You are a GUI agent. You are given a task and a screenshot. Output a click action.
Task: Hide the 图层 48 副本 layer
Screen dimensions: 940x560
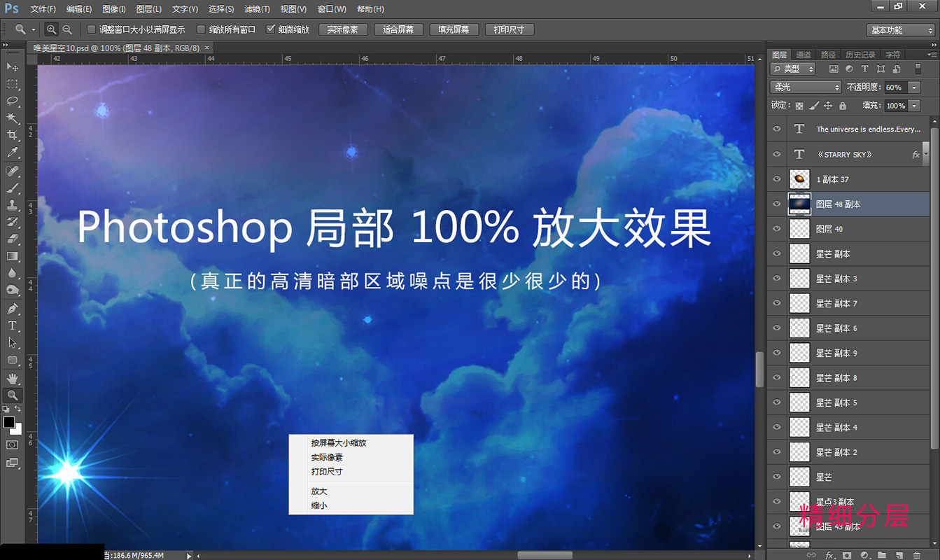click(776, 204)
